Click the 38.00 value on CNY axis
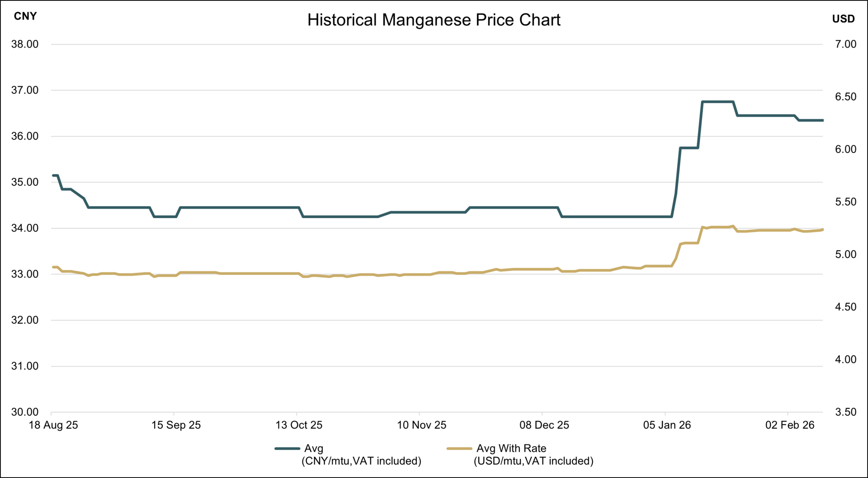Image resolution: width=868 pixels, height=478 pixels. point(25,44)
